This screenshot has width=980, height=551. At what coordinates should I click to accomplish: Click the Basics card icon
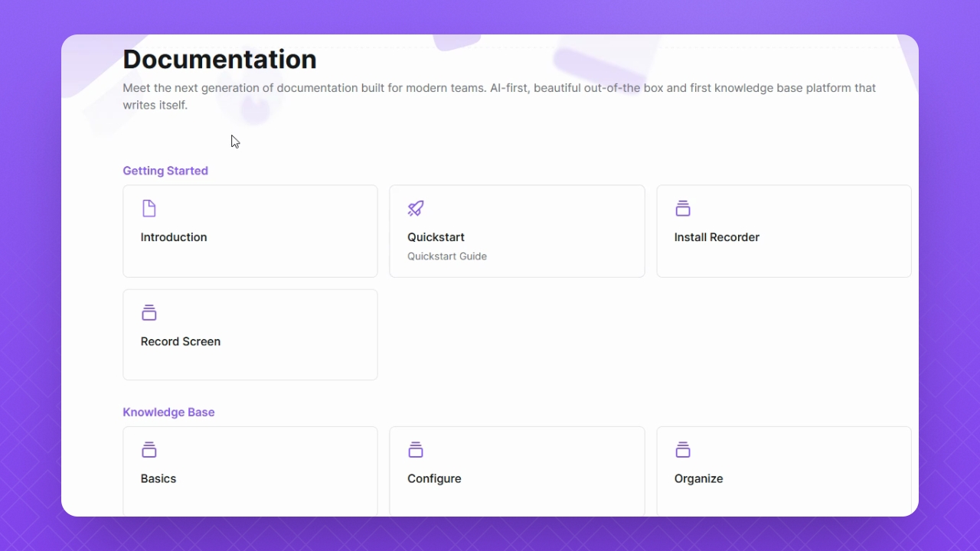pos(149,450)
